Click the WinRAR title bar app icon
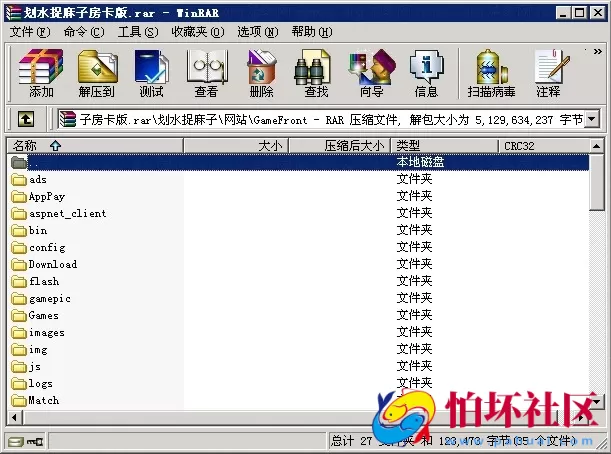611x454 pixels. coord(14,13)
